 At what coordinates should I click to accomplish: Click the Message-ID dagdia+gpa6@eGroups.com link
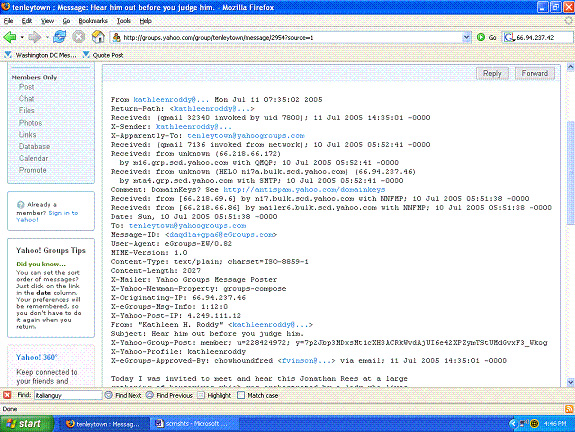click(221, 235)
